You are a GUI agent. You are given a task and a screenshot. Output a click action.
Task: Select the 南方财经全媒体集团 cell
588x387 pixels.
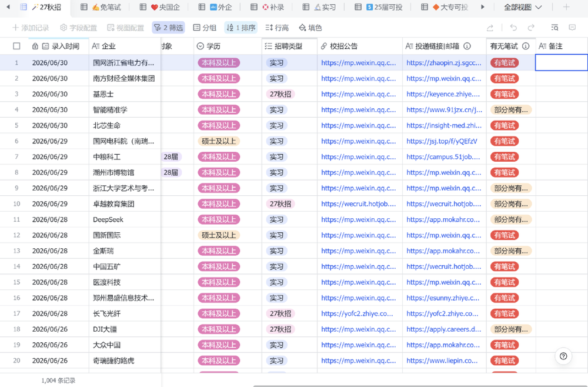pos(125,78)
